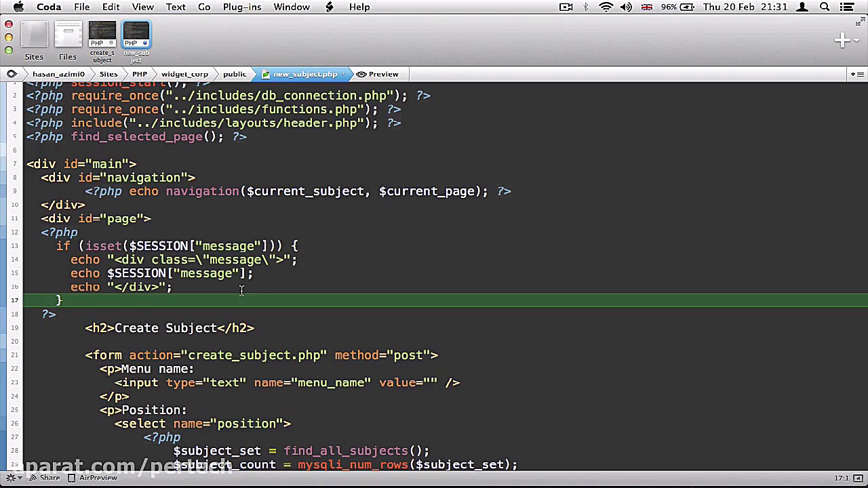Click Share in the status bar
868x488 pixels.
point(44,478)
